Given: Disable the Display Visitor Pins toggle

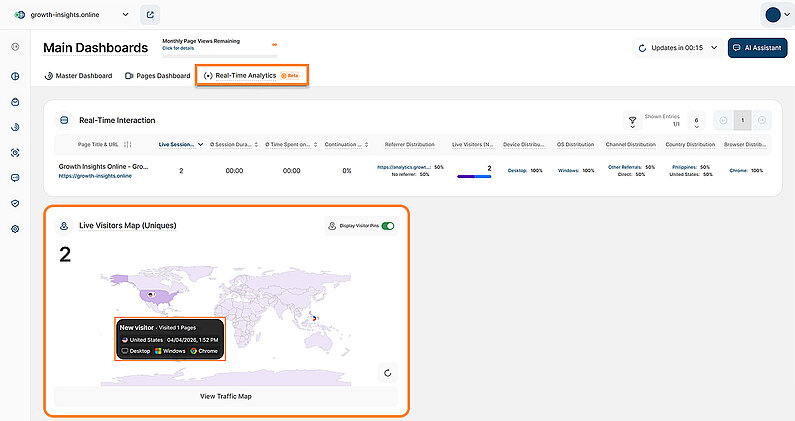Looking at the screenshot, I should click(x=388, y=226).
